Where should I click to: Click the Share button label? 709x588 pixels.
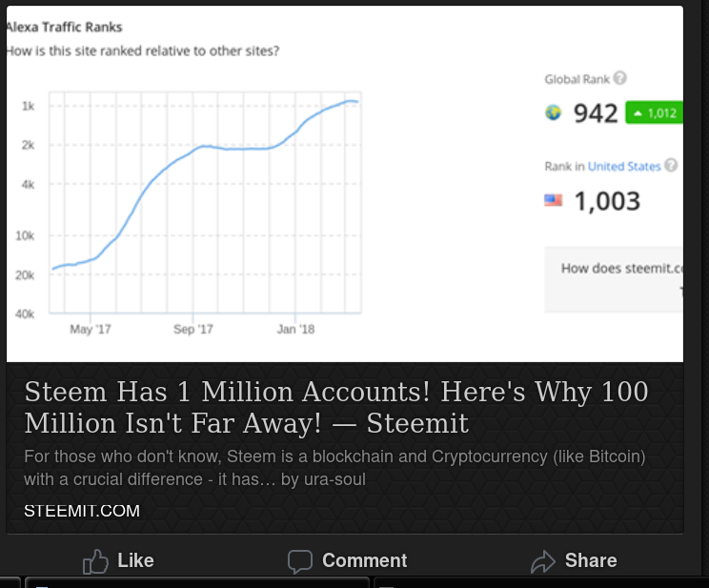tap(591, 560)
